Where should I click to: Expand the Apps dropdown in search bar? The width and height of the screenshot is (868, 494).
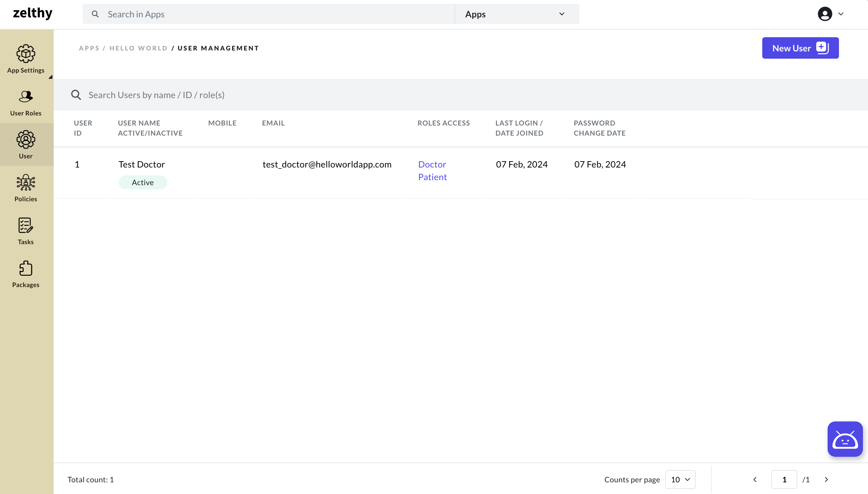point(560,13)
